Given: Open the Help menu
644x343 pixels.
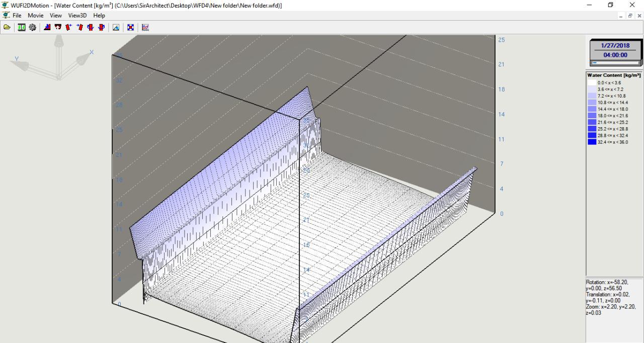Looking at the screenshot, I should [x=99, y=16].
